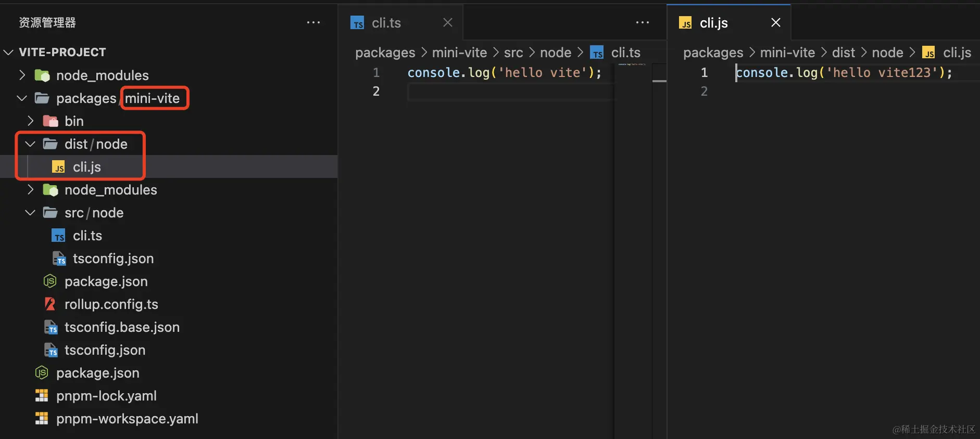Collapse the dist/node folder
Image resolution: width=980 pixels, height=439 pixels.
(30, 144)
